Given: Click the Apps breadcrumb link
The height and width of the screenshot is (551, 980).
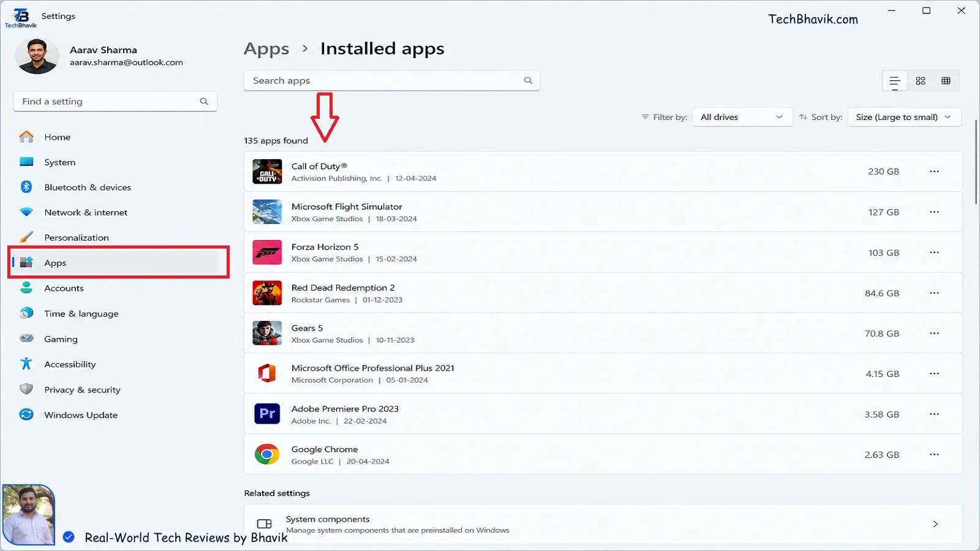Looking at the screenshot, I should coord(266,48).
